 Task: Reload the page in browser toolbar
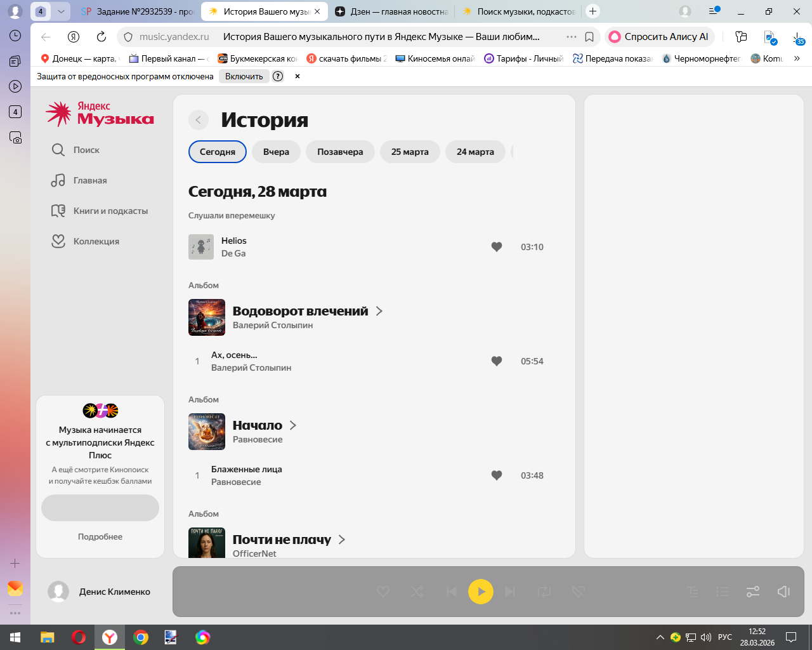101,37
